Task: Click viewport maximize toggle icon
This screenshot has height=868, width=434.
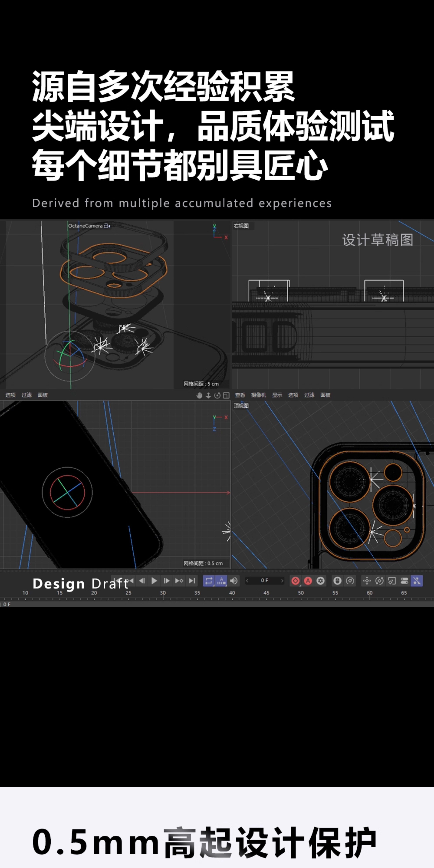Action: click(226, 395)
